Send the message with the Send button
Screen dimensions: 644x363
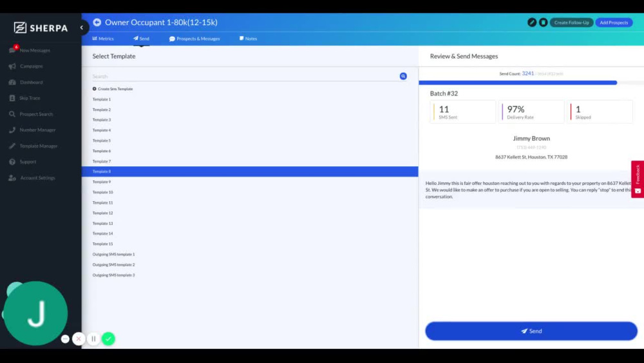click(531, 331)
